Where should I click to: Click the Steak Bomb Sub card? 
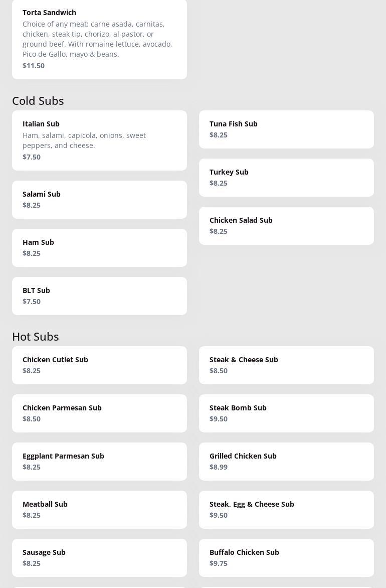pyautogui.click(x=286, y=413)
